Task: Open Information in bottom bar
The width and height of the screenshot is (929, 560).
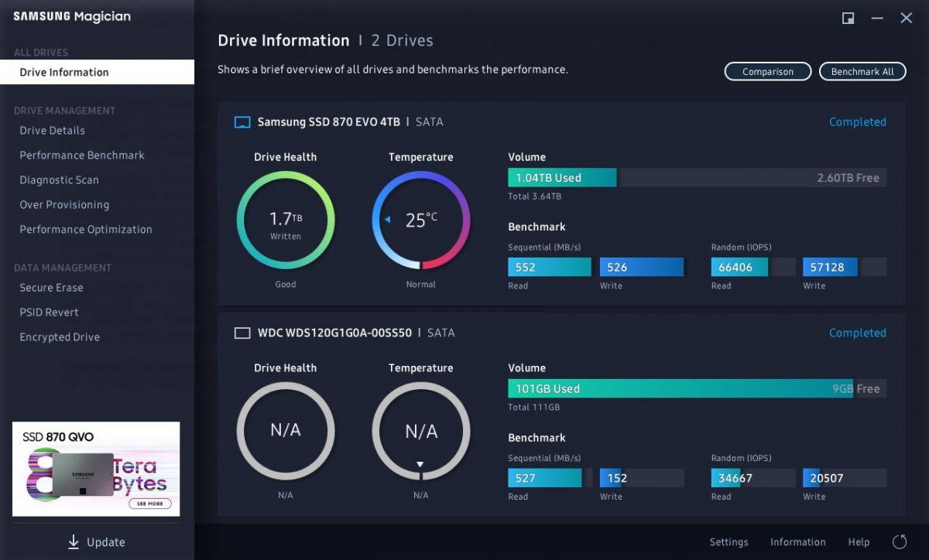Action: click(x=798, y=542)
